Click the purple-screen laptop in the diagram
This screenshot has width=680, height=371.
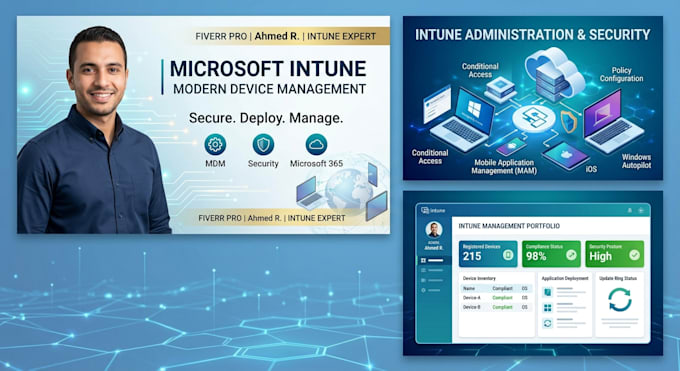(x=613, y=121)
